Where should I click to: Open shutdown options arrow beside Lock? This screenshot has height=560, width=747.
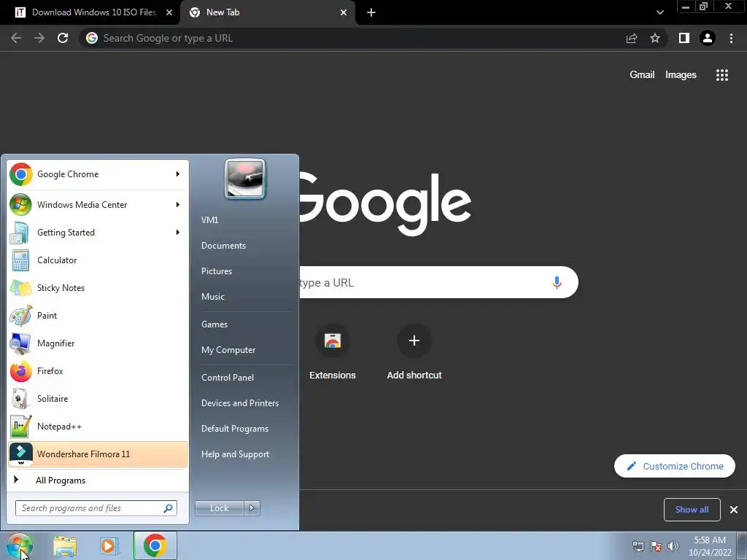(252, 508)
